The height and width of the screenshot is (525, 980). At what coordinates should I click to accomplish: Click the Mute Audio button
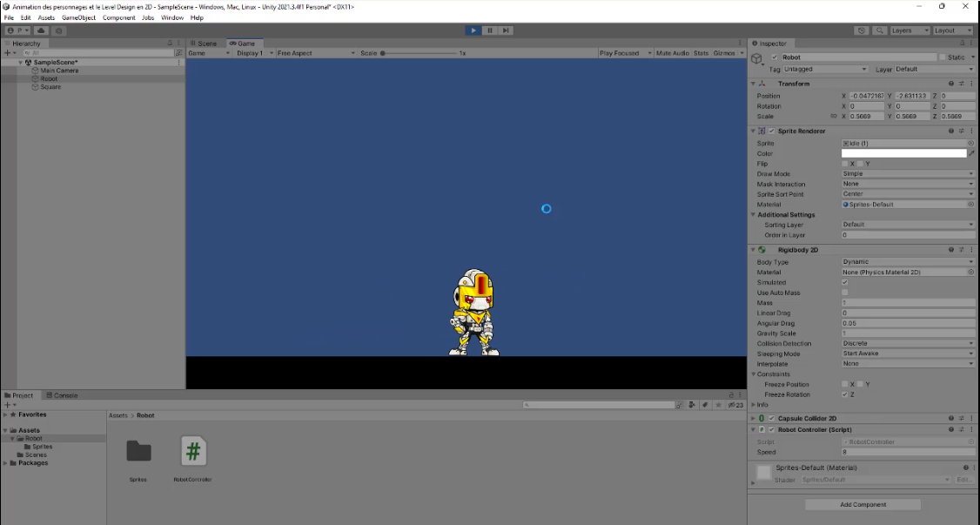coord(672,53)
